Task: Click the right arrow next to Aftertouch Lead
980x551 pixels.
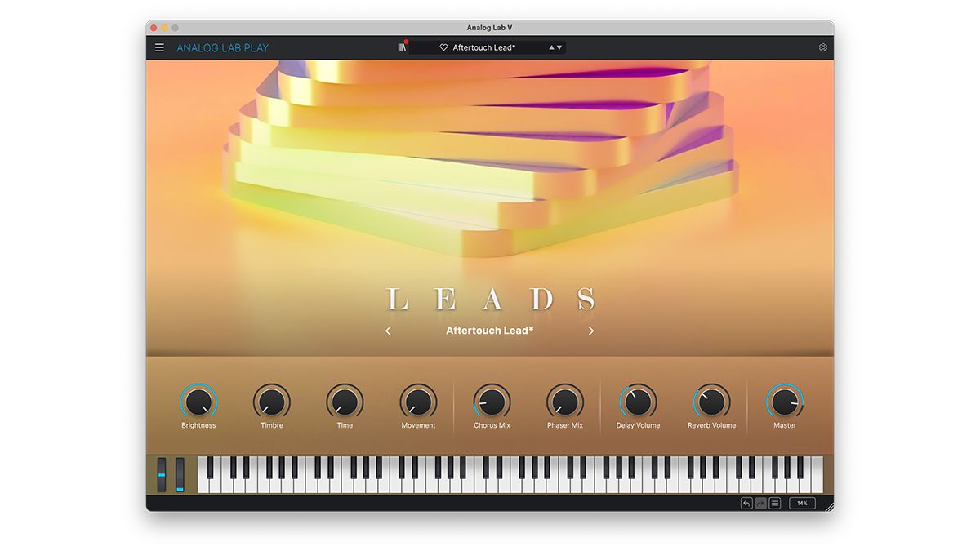Action: point(591,331)
